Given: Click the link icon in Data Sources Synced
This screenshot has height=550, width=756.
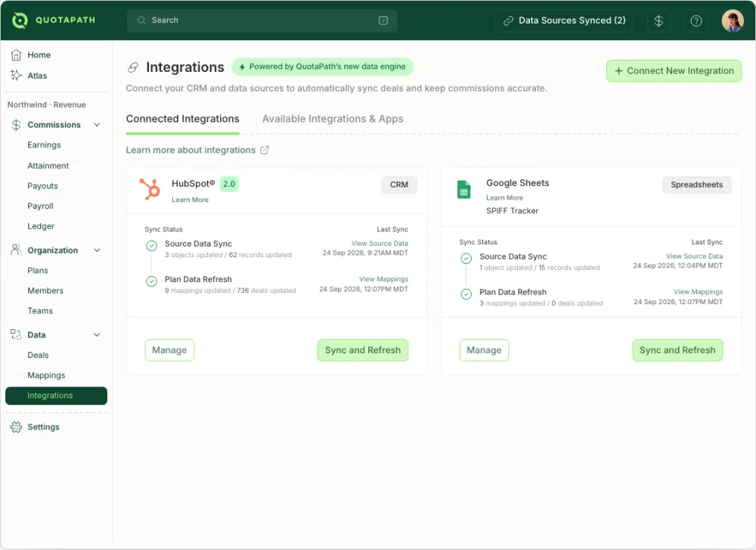Looking at the screenshot, I should [x=508, y=20].
